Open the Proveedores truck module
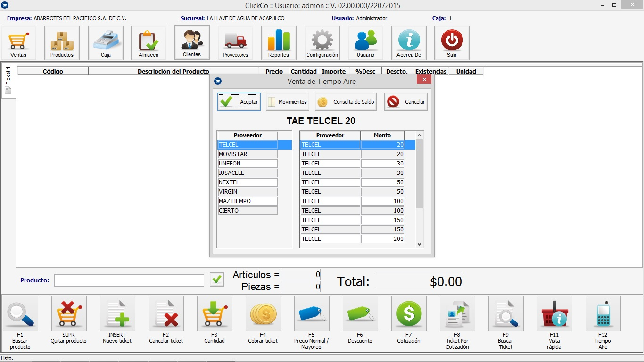 tap(235, 43)
